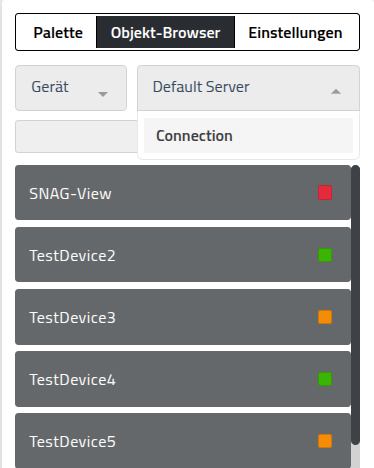Click the green status square of TestDevice2
Viewport: 374px width, 468px height.
325,255
